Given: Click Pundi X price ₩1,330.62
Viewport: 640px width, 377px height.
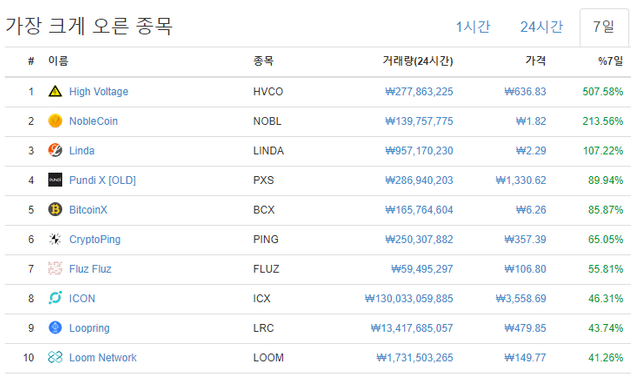Looking at the screenshot, I should pyautogui.click(x=521, y=180).
